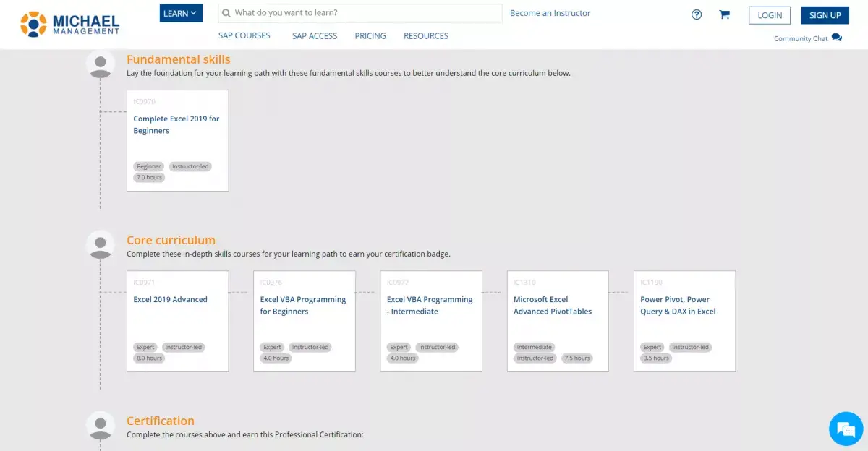The width and height of the screenshot is (868, 451).
Task: Click the Expert tag on Excel 2019 Advanced
Action: 145,347
